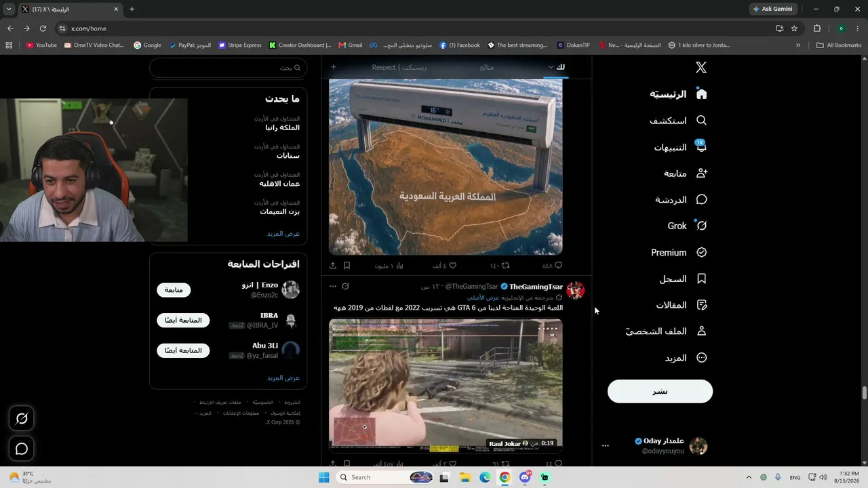Viewport: 868px width, 488px height.
Task: Open TheGamingTsar profile avatar
Action: (x=576, y=290)
